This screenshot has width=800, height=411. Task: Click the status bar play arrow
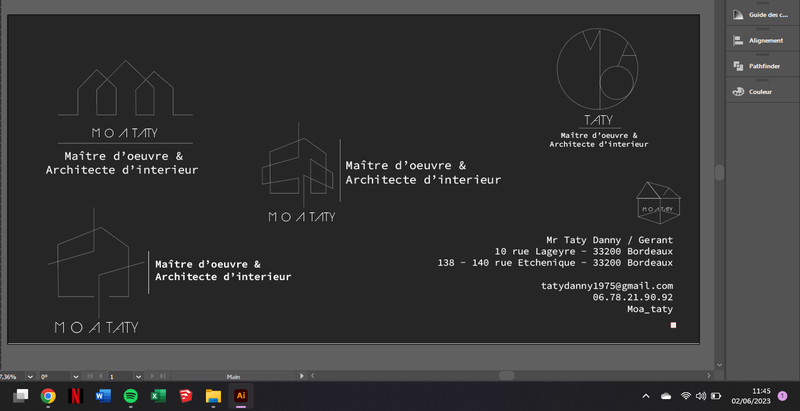click(302, 376)
